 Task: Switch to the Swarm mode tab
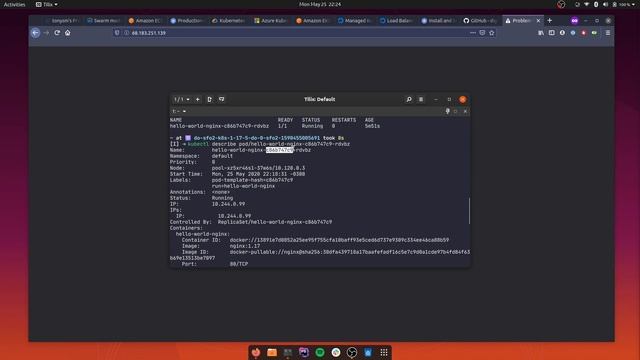point(104,20)
